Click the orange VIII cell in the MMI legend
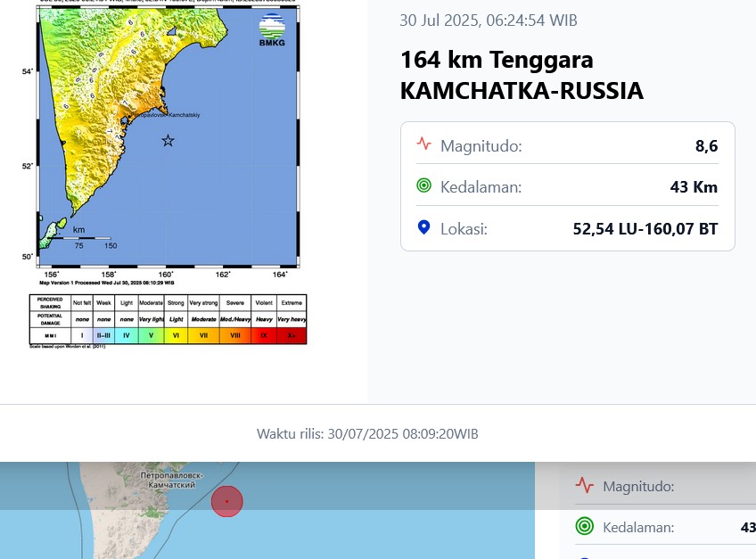756x559 pixels. point(235,335)
